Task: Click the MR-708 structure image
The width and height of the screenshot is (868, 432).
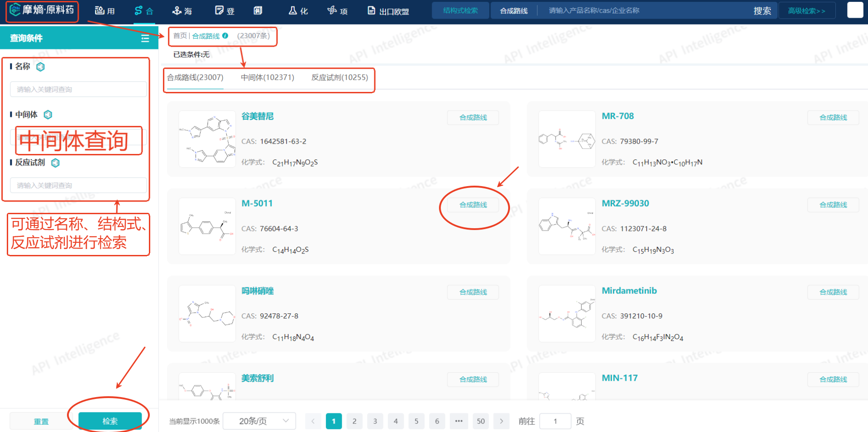Action: pyautogui.click(x=567, y=139)
